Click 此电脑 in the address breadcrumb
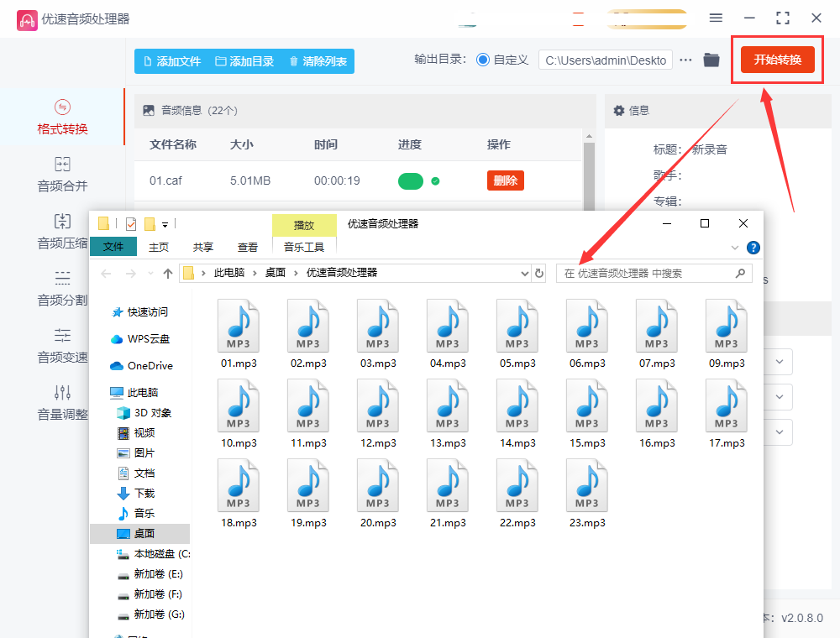This screenshot has height=638, width=840. click(228, 273)
